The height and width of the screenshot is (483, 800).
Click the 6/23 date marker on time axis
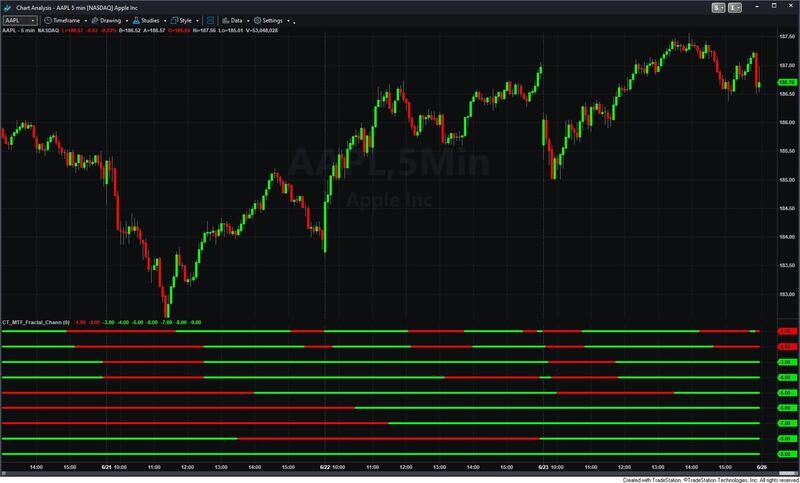(x=543, y=467)
